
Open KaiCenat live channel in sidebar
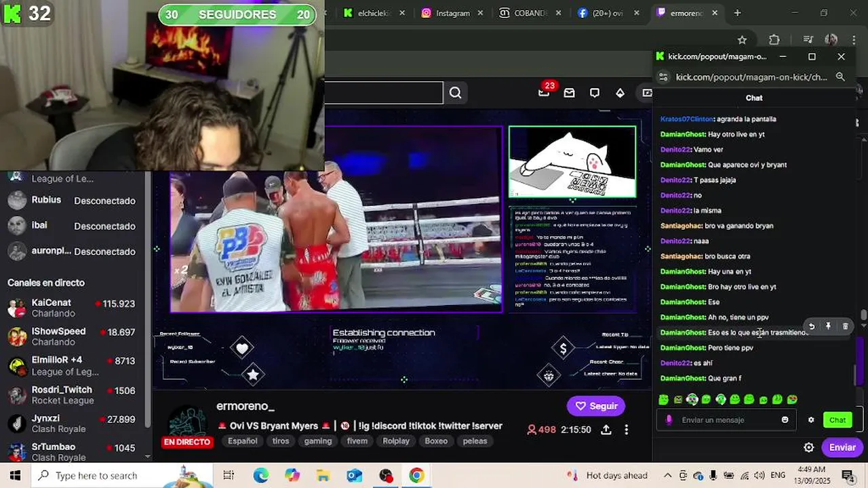72,308
